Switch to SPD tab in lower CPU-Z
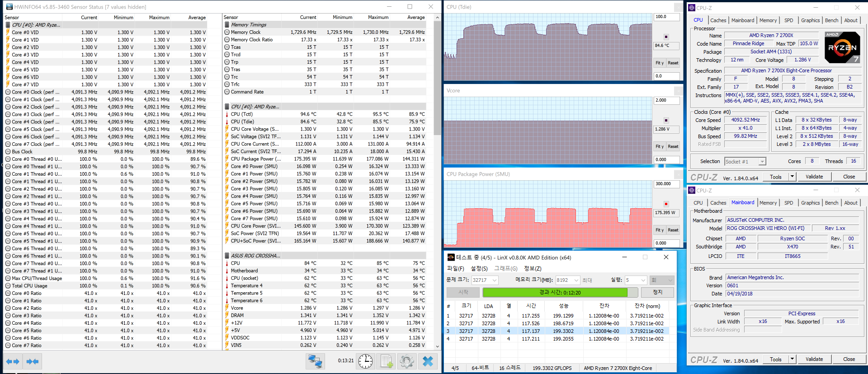868x374 pixels. point(788,203)
